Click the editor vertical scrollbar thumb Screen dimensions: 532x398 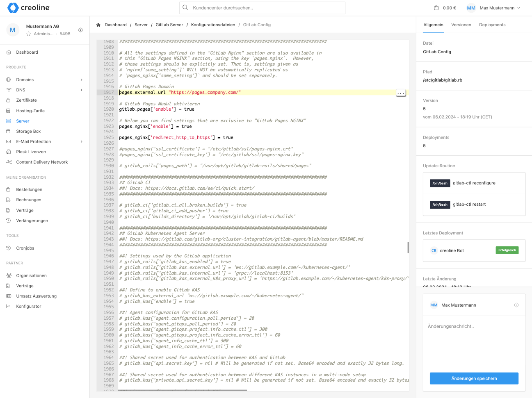(408, 247)
